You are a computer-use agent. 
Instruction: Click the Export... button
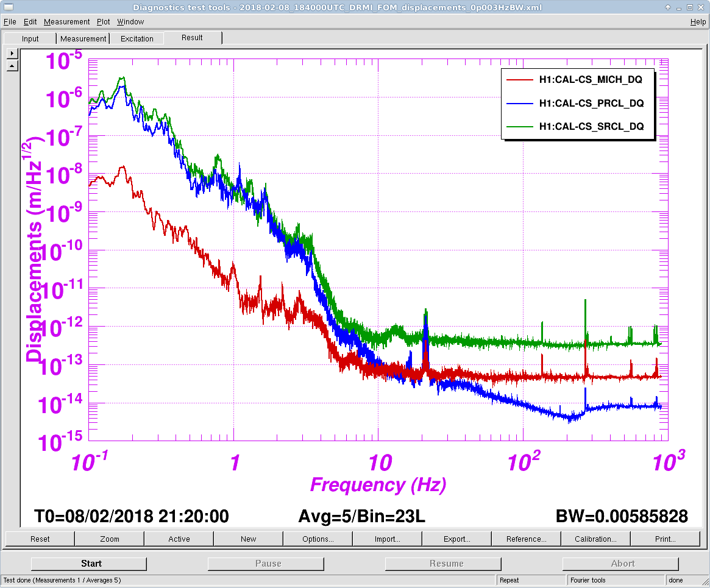coord(457,539)
